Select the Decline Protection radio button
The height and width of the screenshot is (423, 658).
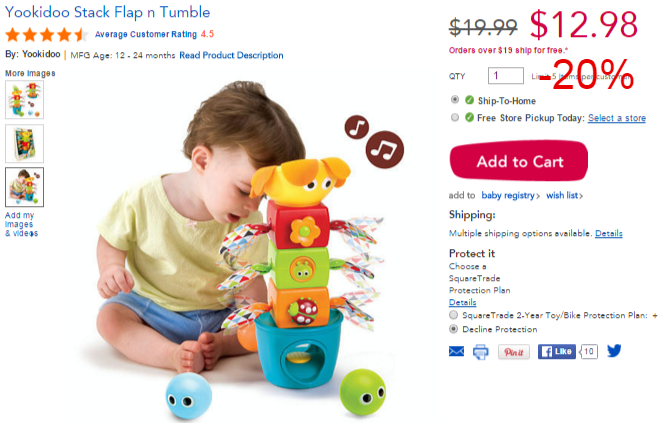pos(453,329)
